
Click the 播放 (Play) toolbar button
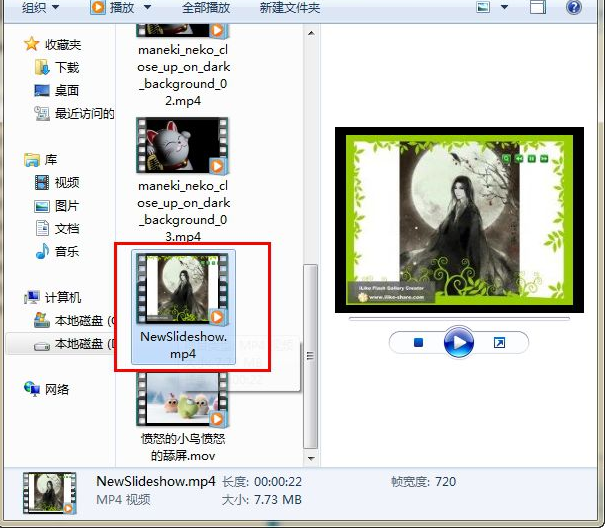[x=113, y=7]
